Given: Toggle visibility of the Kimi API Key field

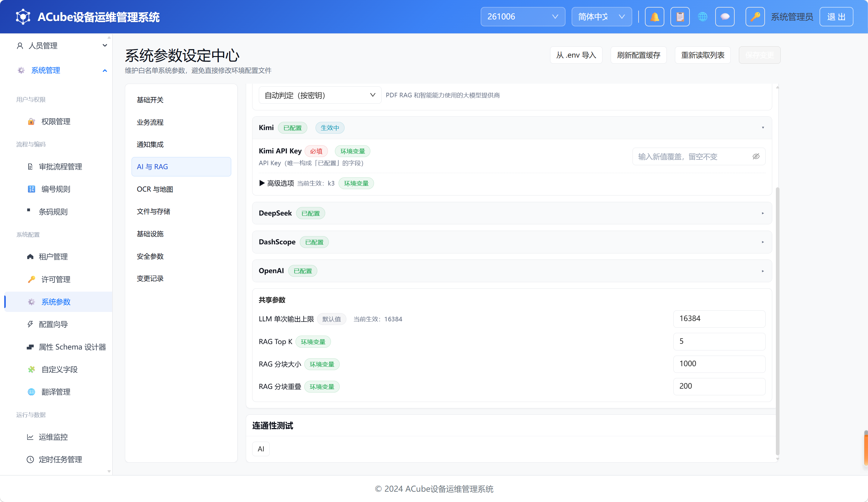Looking at the screenshot, I should [x=756, y=156].
